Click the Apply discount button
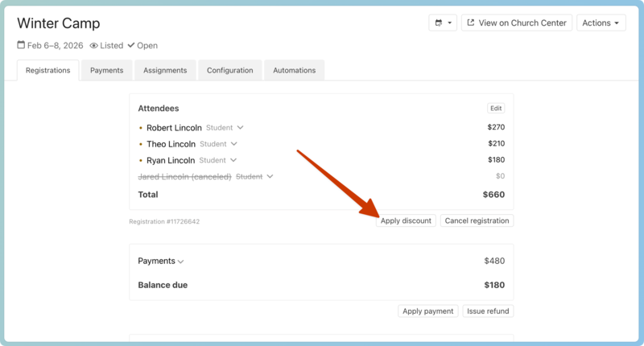 click(406, 220)
